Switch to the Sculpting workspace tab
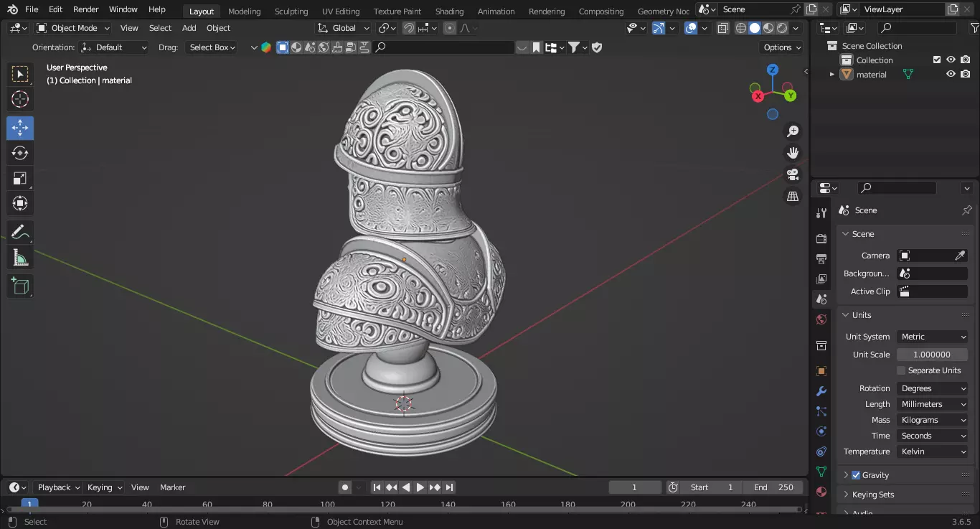Image resolution: width=980 pixels, height=529 pixels. pyautogui.click(x=291, y=11)
